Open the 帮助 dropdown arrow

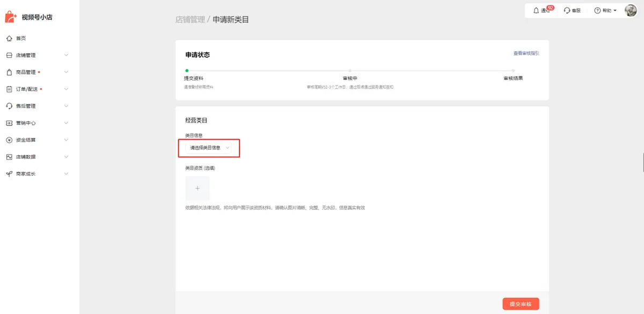click(615, 11)
